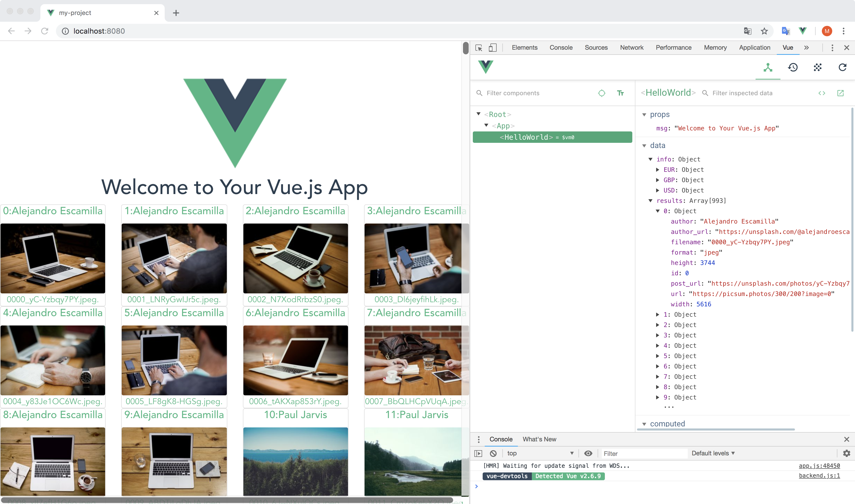The image size is (855, 504).
Task: Collapse the Root node in component tree
Action: (479, 114)
